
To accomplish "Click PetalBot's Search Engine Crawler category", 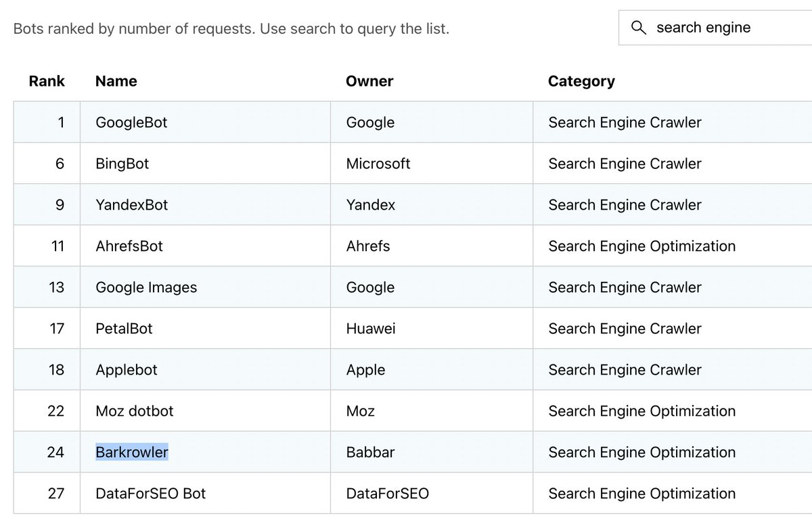I will [625, 329].
